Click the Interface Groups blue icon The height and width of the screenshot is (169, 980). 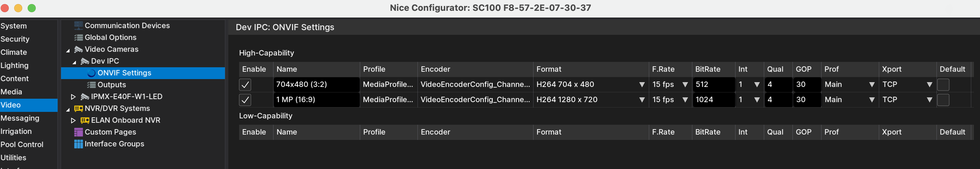pyautogui.click(x=78, y=144)
